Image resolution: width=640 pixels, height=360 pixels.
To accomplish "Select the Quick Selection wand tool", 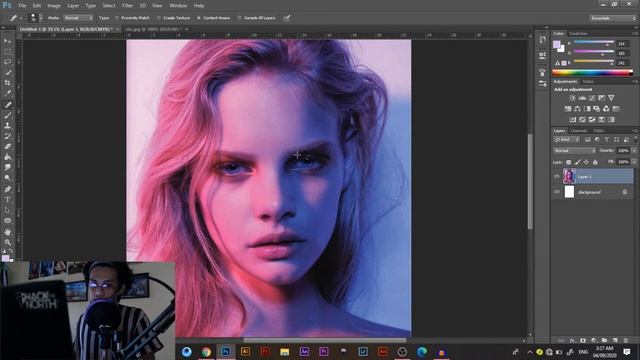I will pos(7,73).
